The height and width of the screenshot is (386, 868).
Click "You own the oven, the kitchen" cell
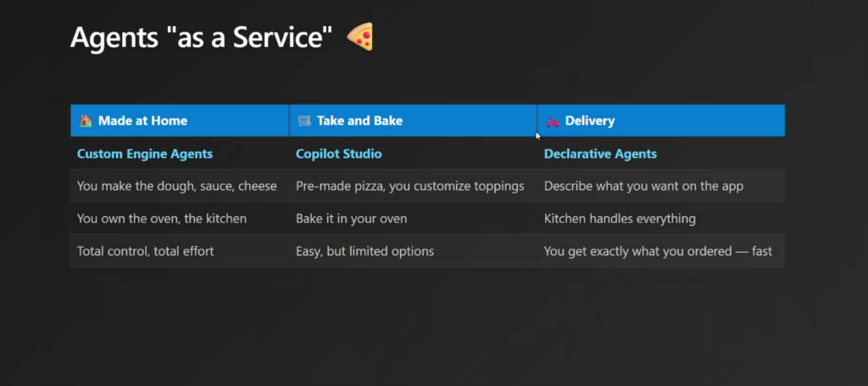pos(162,218)
